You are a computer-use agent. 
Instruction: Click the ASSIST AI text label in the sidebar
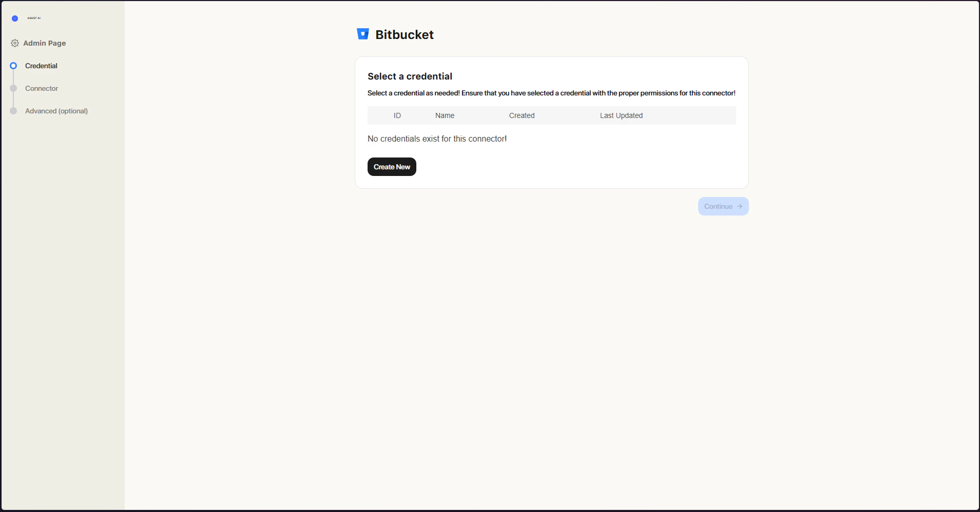pyautogui.click(x=33, y=18)
